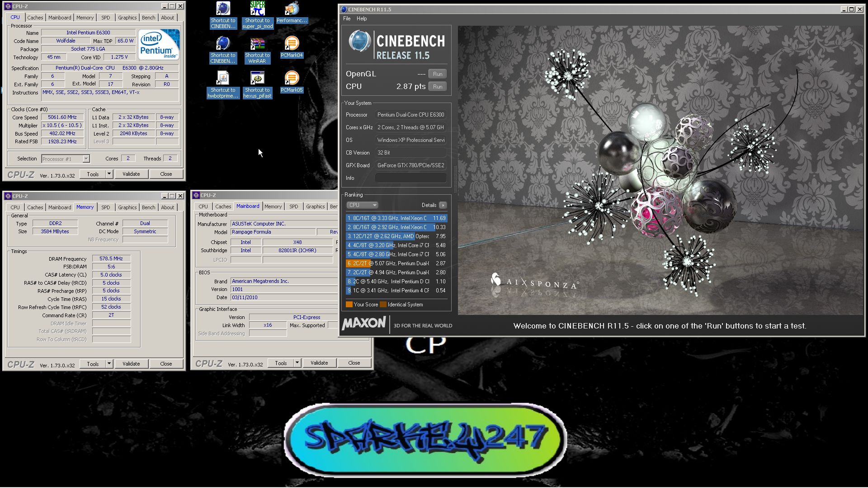
Task: Click the rendered spheres preview image
Action: (660, 170)
